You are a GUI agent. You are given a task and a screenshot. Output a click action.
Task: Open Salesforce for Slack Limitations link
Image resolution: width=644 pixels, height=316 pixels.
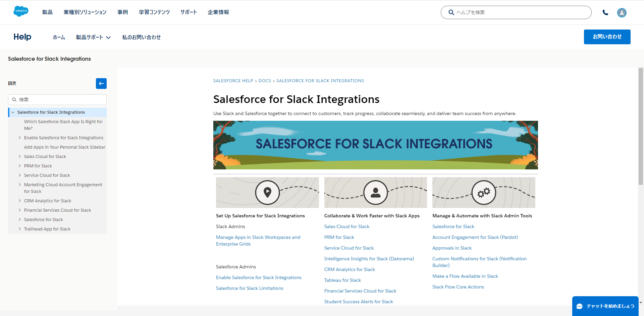click(x=250, y=288)
